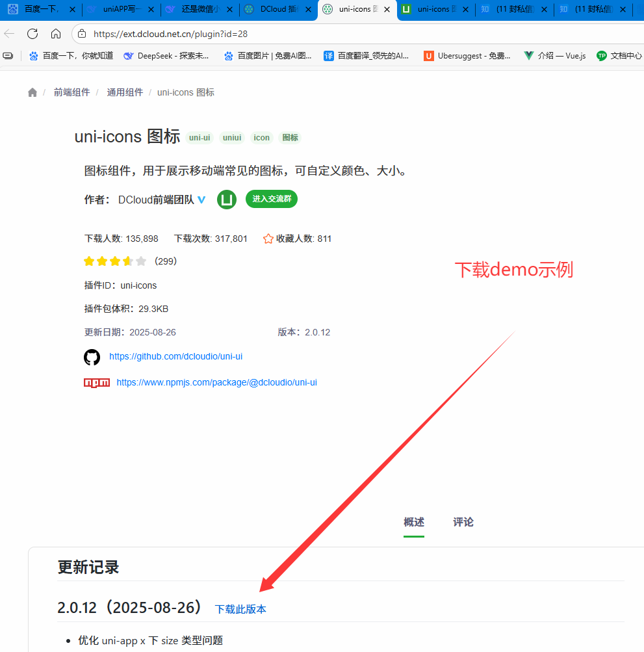This screenshot has width=644, height=652.
Task: Select the 评论 tab
Action: (463, 522)
